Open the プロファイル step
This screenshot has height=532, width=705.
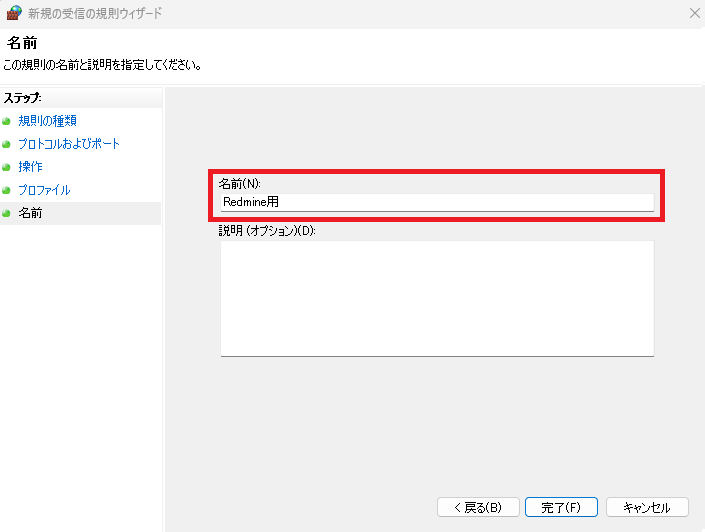[44, 190]
